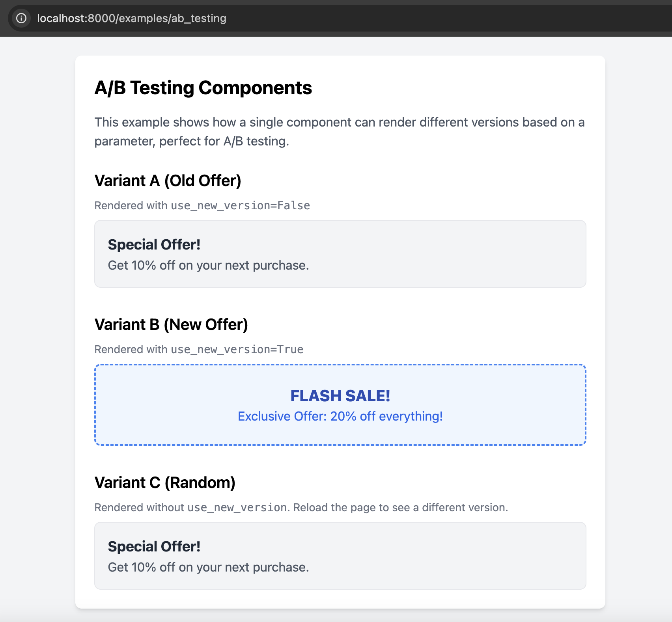Image resolution: width=672 pixels, height=622 pixels.
Task: Select the Variant A (Old Offer) heading
Action: [x=168, y=181]
